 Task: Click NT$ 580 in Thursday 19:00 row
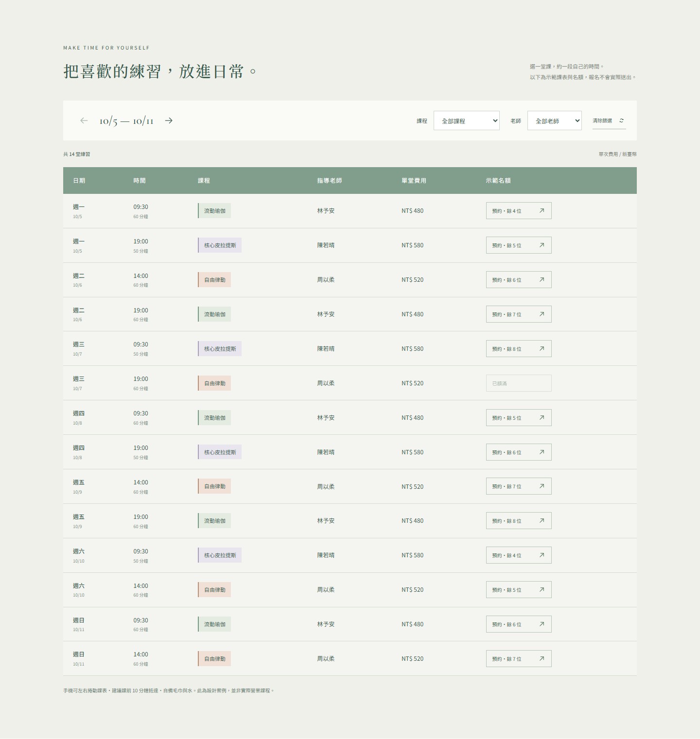pos(412,452)
